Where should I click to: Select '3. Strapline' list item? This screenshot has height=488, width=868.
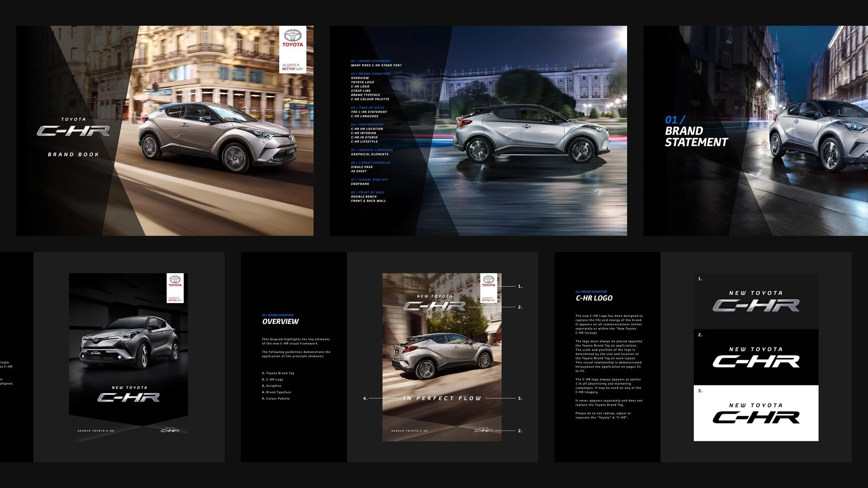[272, 386]
